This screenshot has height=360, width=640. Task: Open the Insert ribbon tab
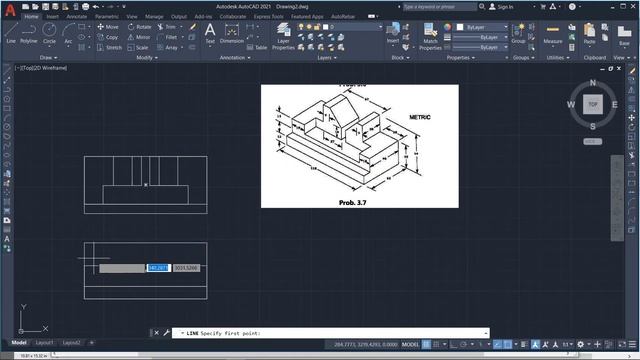click(52, 17)
